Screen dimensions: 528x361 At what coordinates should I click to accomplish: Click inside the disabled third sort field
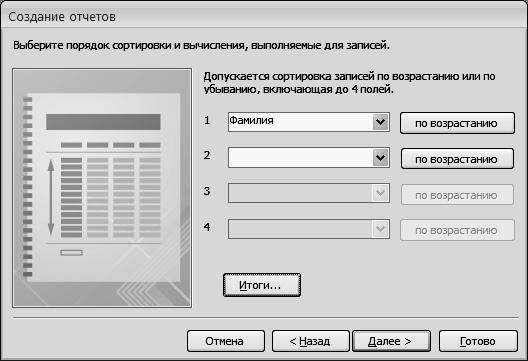[x=300, y=193]
